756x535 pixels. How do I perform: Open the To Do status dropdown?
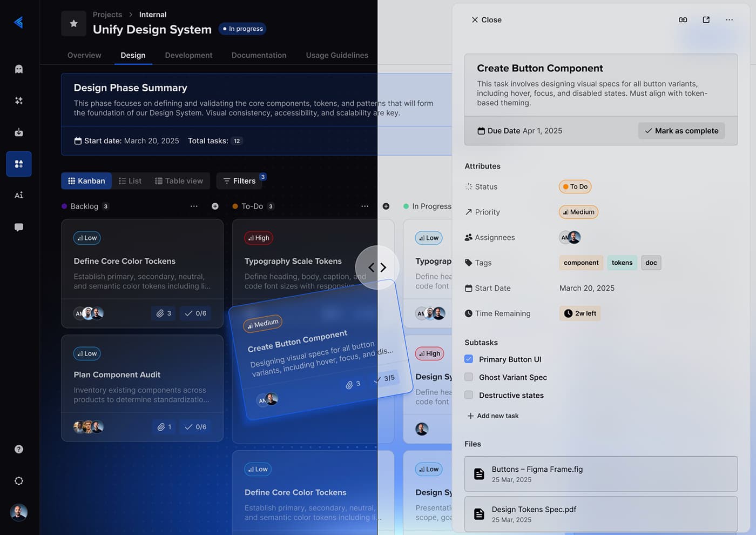coord(575,186)
